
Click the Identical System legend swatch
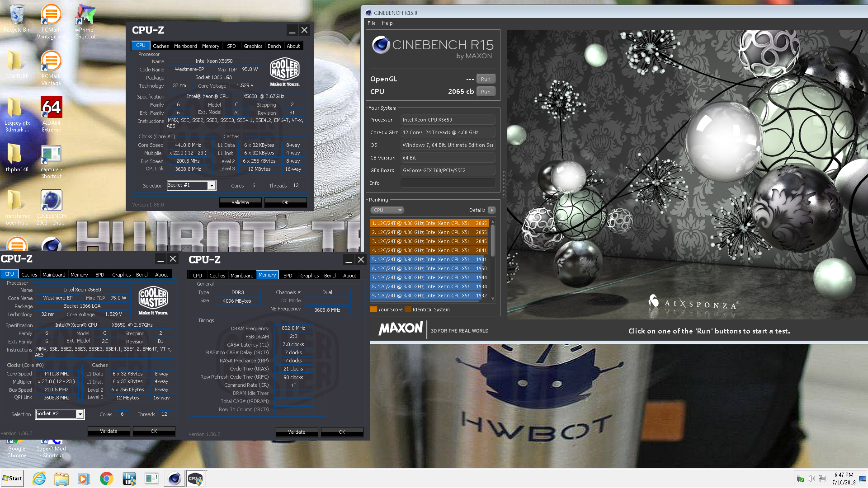pos(408,310)
